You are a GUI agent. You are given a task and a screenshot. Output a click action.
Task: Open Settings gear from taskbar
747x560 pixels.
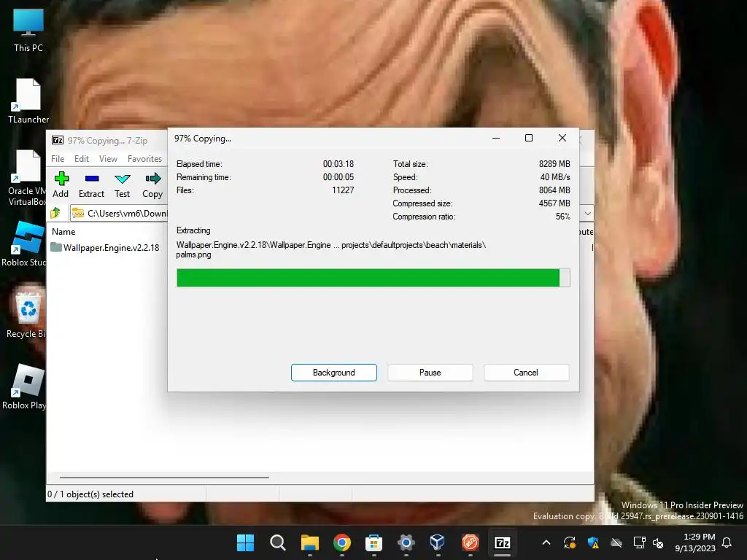click(x=406, y=542)
